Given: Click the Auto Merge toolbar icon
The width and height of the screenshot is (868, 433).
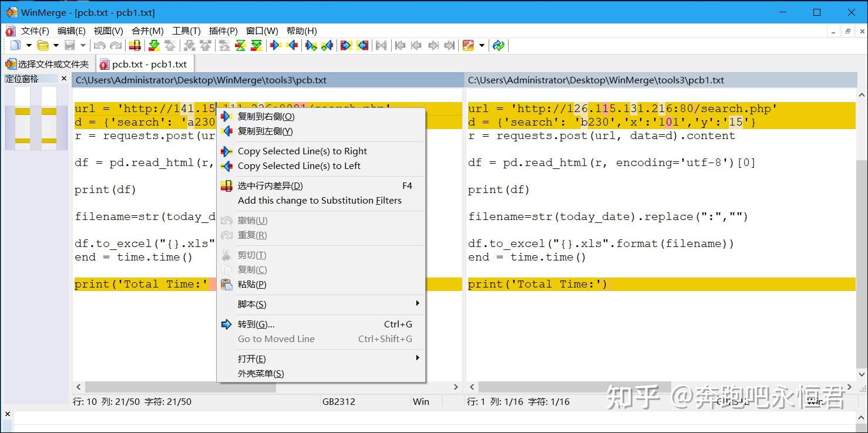Looking at the screenshot, I should [382, 45].
